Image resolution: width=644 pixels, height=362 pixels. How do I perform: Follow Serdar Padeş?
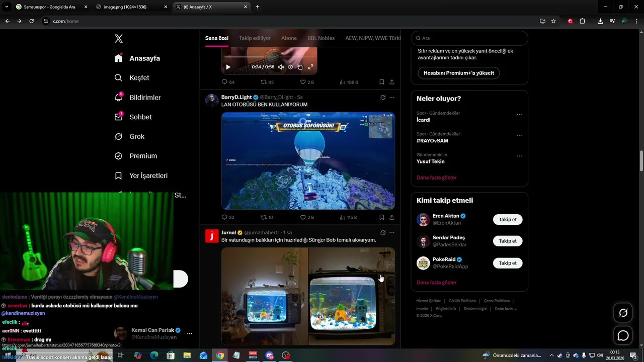(x=508, y=241)
